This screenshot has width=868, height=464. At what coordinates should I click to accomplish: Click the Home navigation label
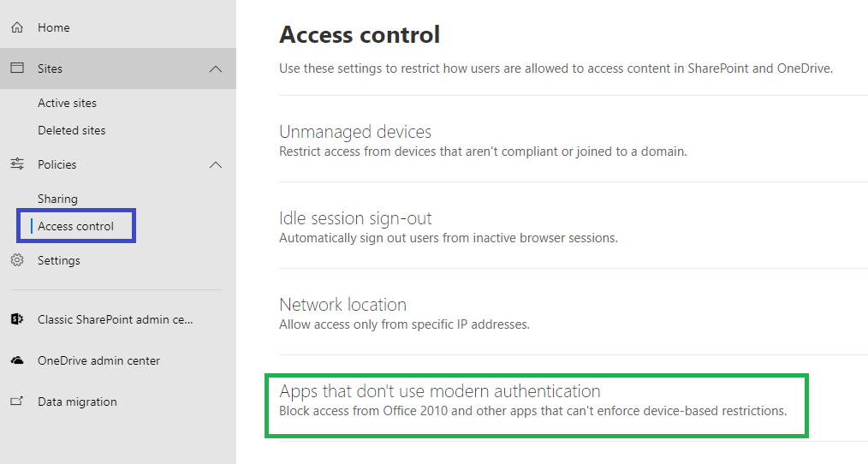(x=54, y=27)
